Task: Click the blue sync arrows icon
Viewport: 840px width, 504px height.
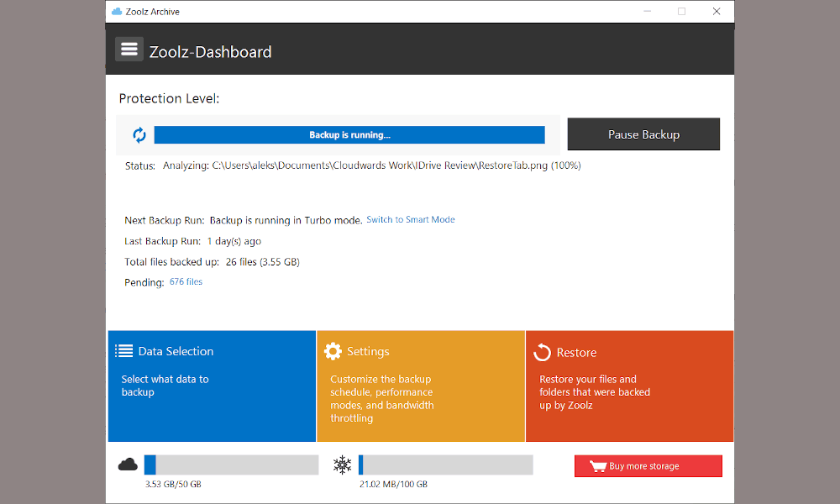Action: (x=139, y=135)
